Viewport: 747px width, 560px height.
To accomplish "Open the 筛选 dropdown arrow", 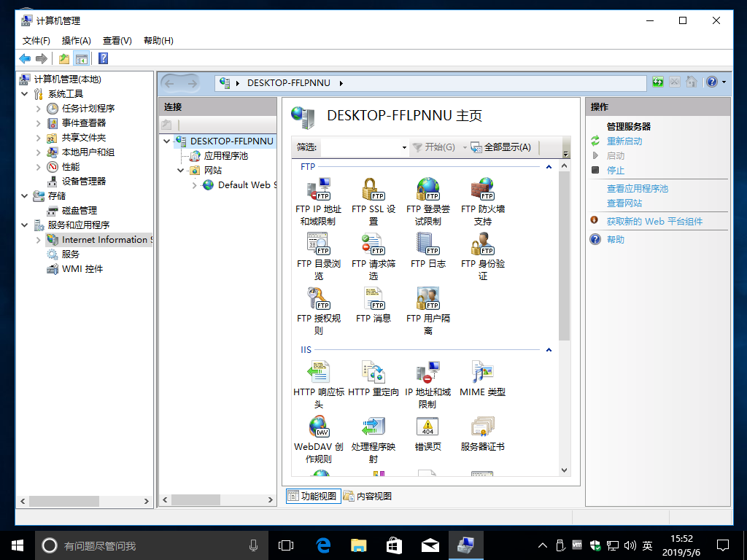I will (x=404, y=147).
